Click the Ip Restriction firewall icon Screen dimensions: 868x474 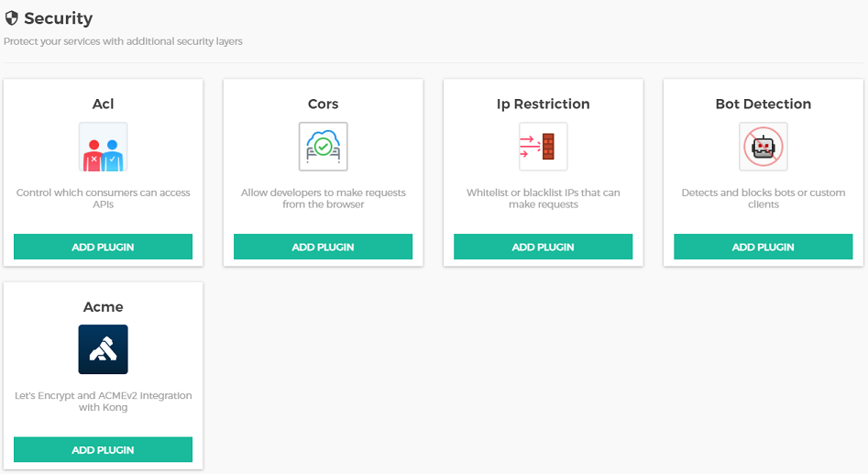543,147
